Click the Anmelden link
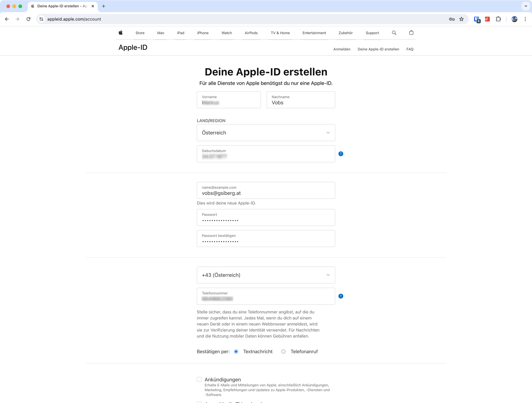Image resolution: width=532 pixels, height=403 pixels. 342,49
